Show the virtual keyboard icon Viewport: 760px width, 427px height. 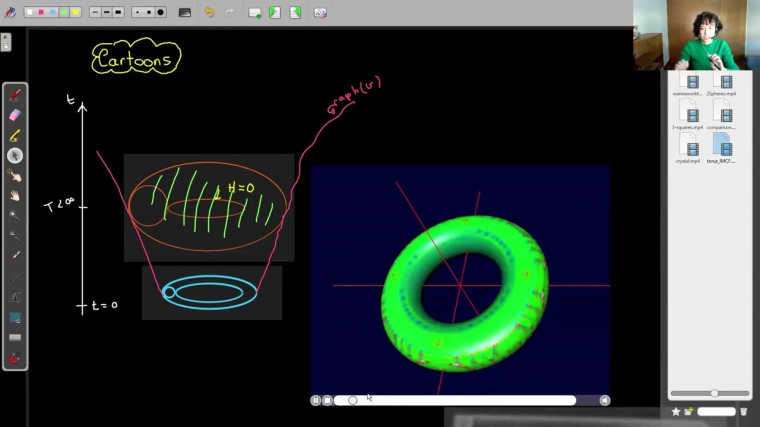(15, 337)
